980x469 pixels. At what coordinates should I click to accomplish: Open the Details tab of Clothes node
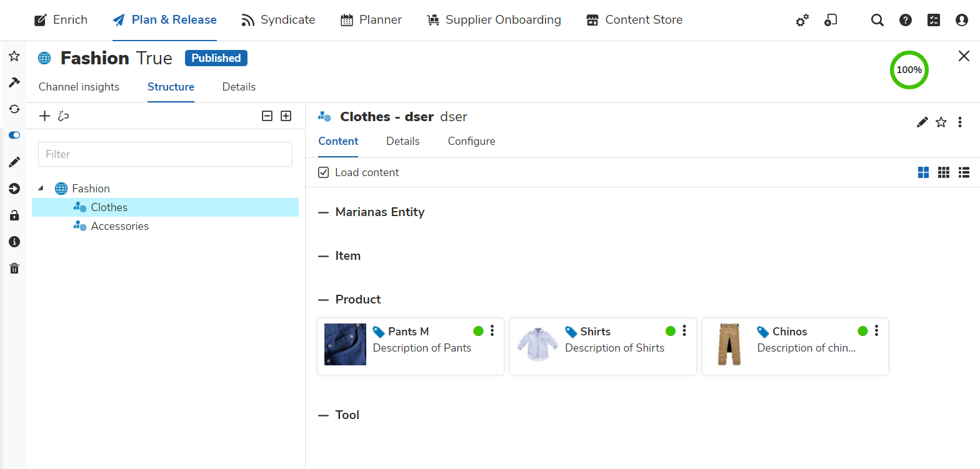click(403, 141)
